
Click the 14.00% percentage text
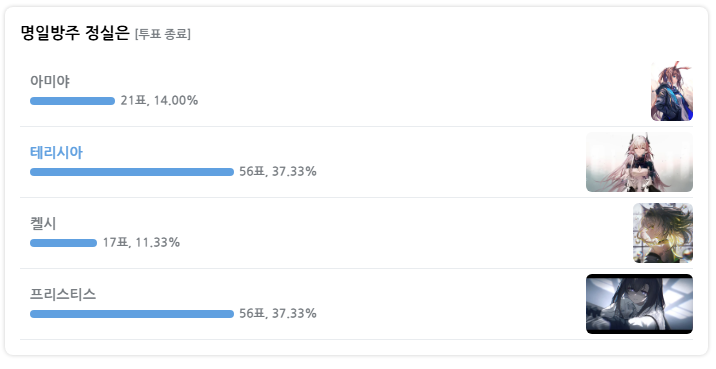(x=176, y=100)
